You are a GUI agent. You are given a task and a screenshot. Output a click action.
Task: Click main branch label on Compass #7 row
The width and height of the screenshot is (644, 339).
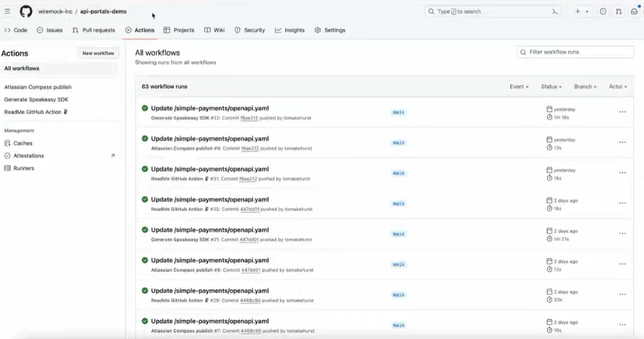click(398, 326)
